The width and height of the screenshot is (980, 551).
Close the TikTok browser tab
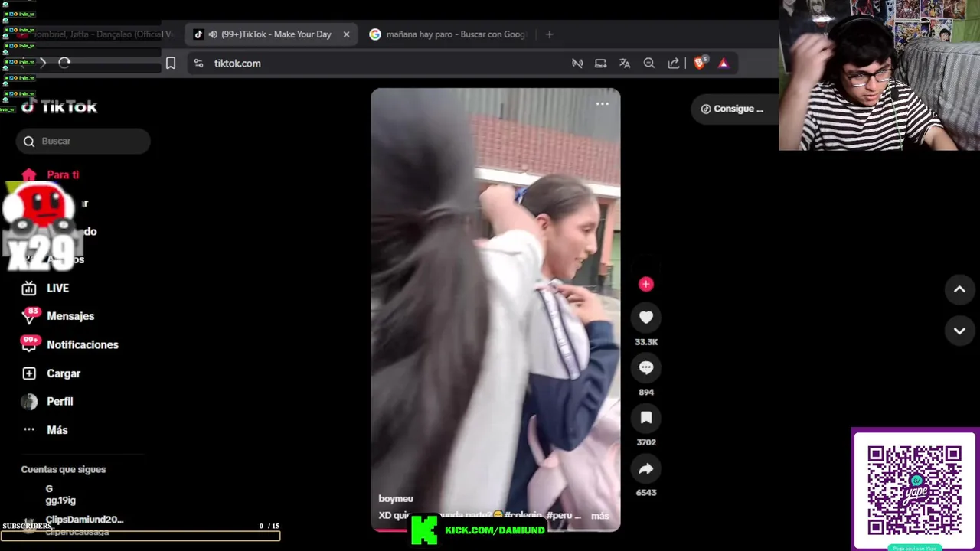coord(346,34)
